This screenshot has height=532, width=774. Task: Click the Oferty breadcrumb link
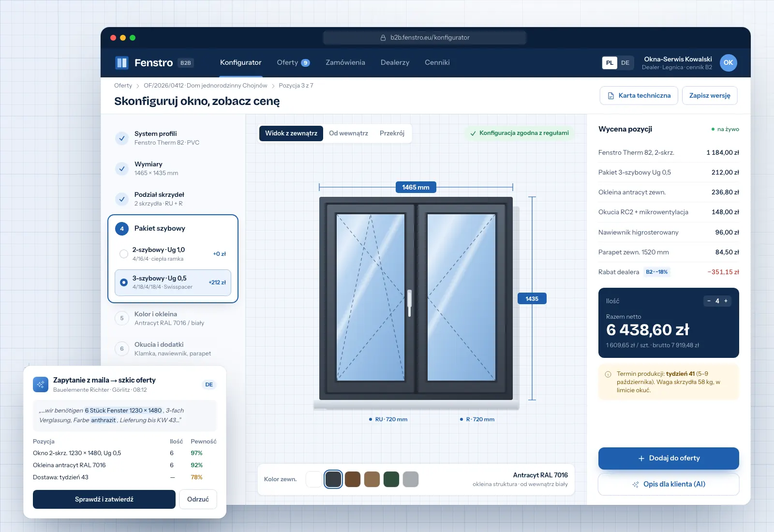[123, 86]
